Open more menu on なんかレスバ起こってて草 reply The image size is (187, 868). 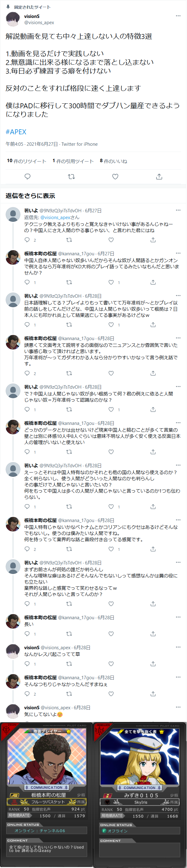coord(178,647)
